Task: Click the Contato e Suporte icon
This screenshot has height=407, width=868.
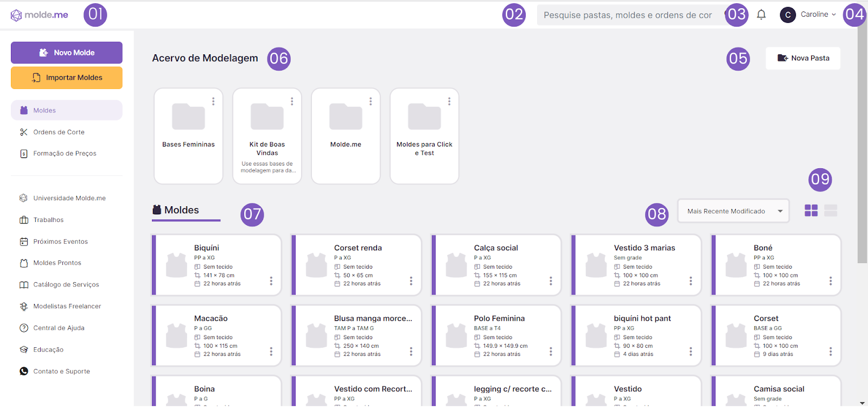Action: 24,371
